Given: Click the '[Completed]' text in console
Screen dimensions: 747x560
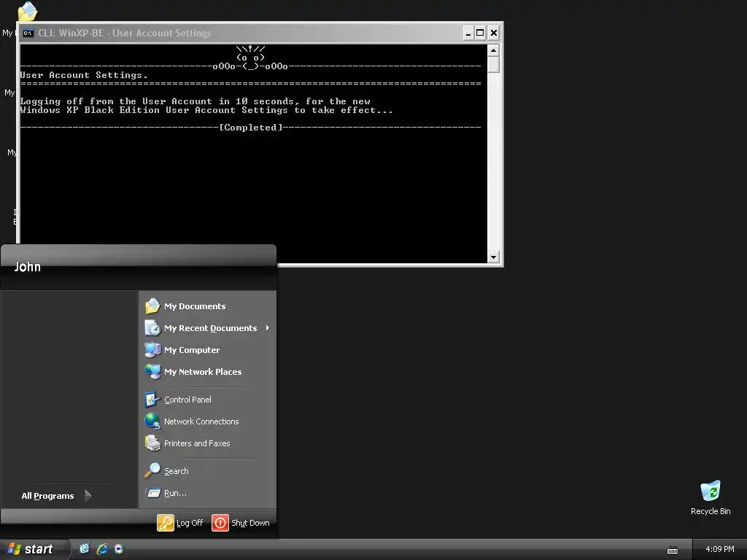Looking at the screenshot, I should click(251, 128).
